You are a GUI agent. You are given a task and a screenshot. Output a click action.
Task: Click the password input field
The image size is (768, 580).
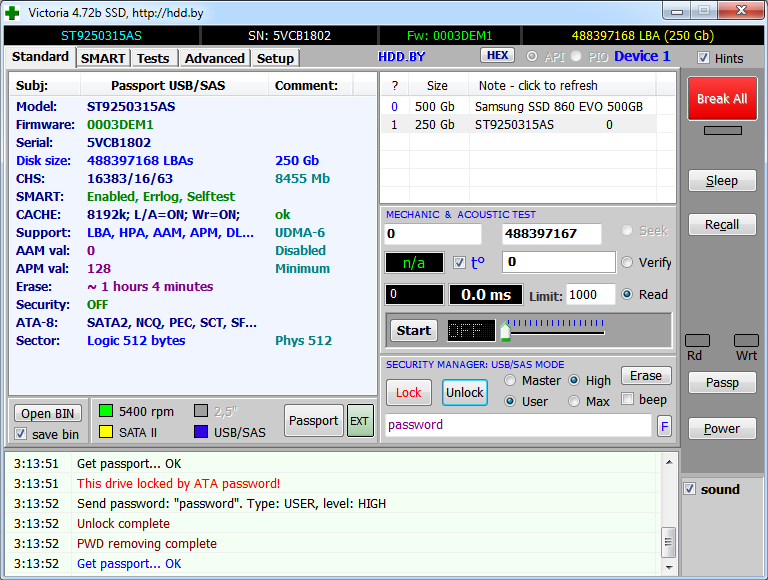click(x=518, y=425)
